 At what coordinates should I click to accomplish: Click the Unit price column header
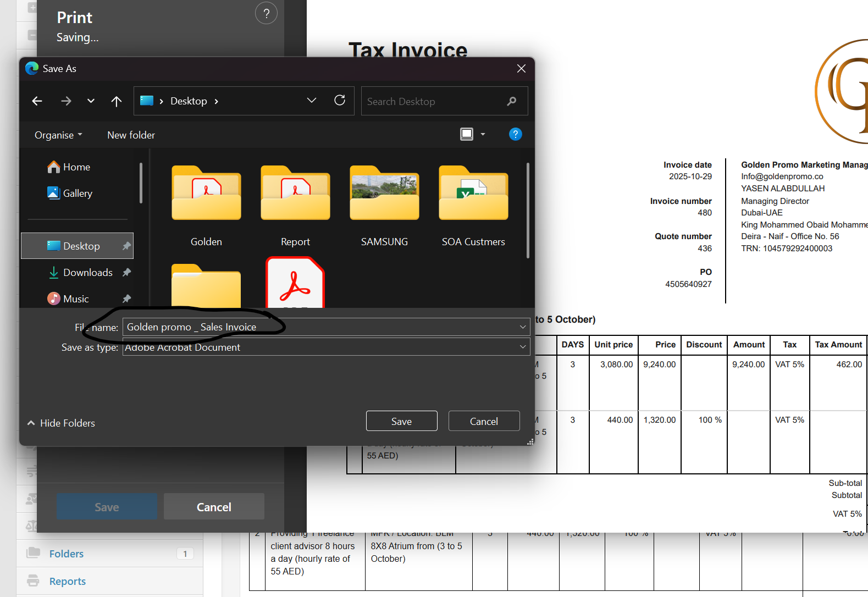[613, 345]
